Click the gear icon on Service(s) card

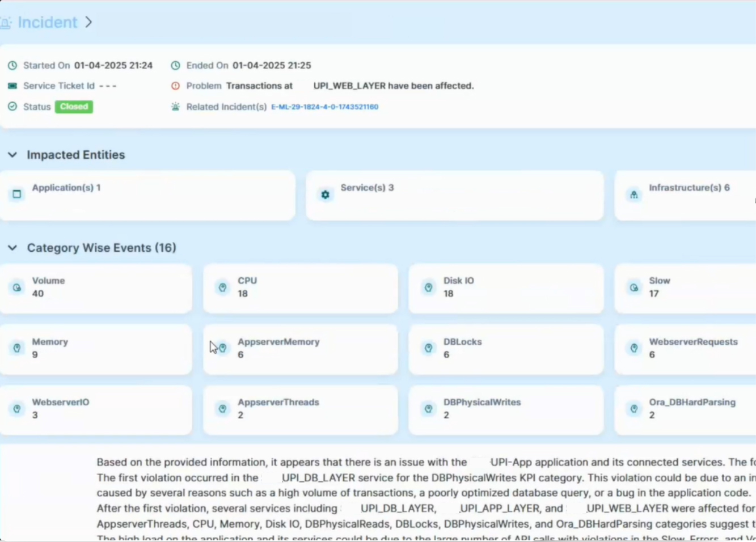coord(325,195)
